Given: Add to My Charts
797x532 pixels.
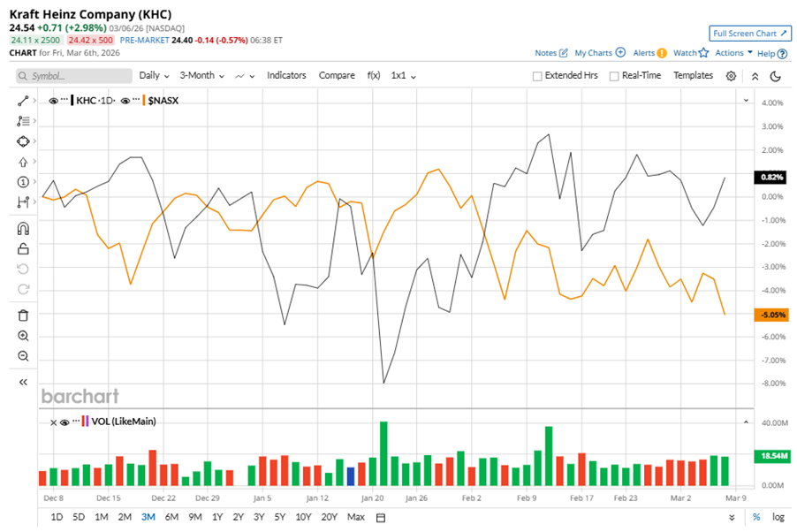Looking at the screenshot, I should coord(600,53).
